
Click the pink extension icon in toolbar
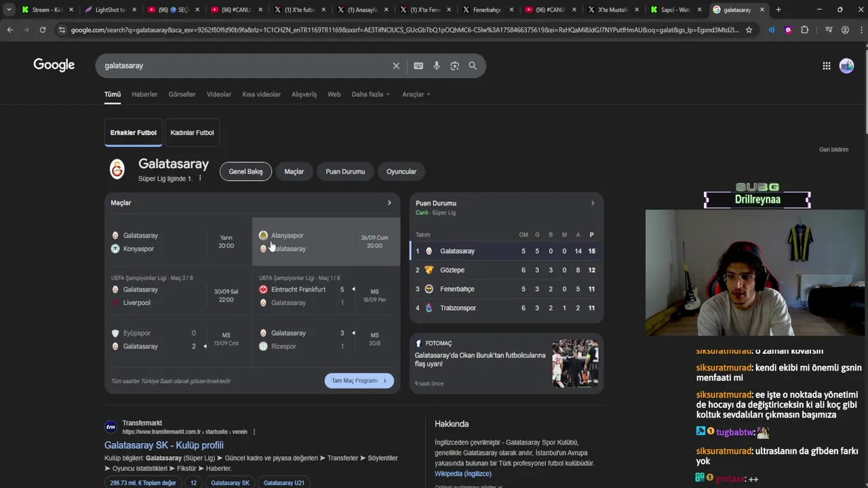point(788,30)
